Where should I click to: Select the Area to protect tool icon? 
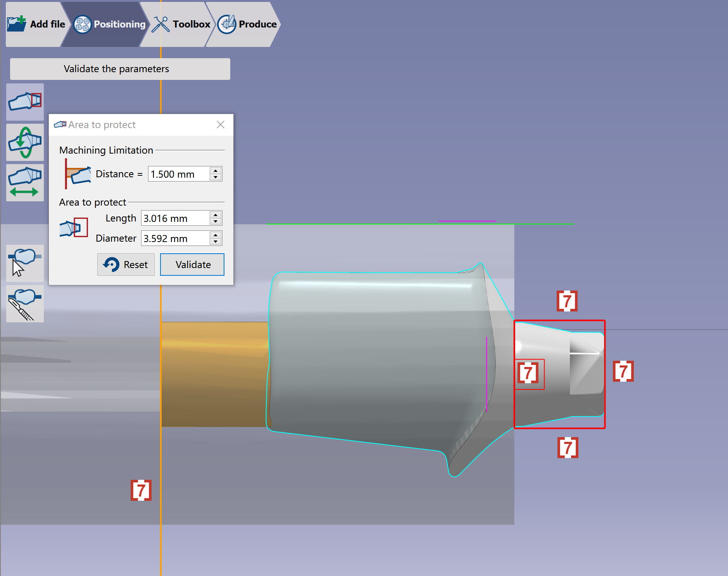(25, 102)
